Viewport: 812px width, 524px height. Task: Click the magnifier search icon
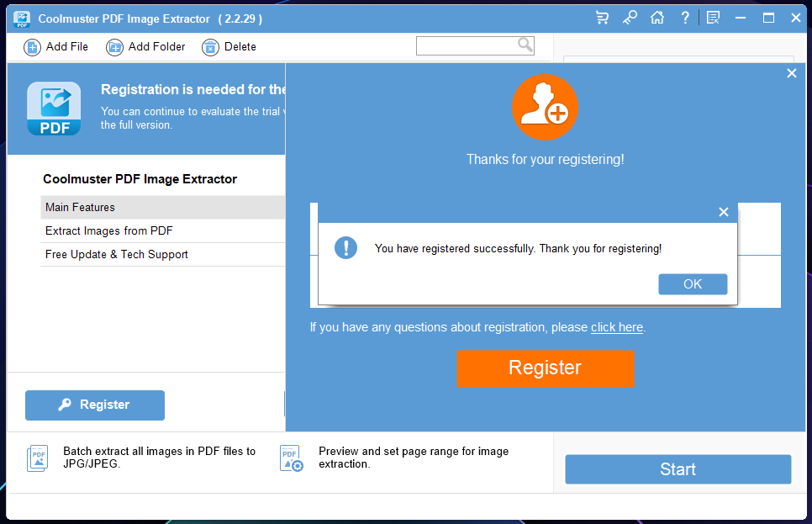click(525, 45)
